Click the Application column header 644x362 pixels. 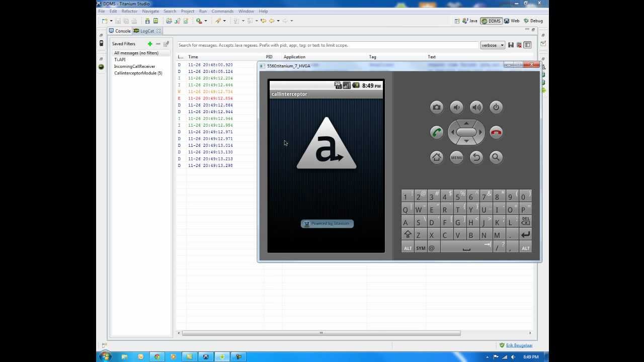(x=324, y=57)
